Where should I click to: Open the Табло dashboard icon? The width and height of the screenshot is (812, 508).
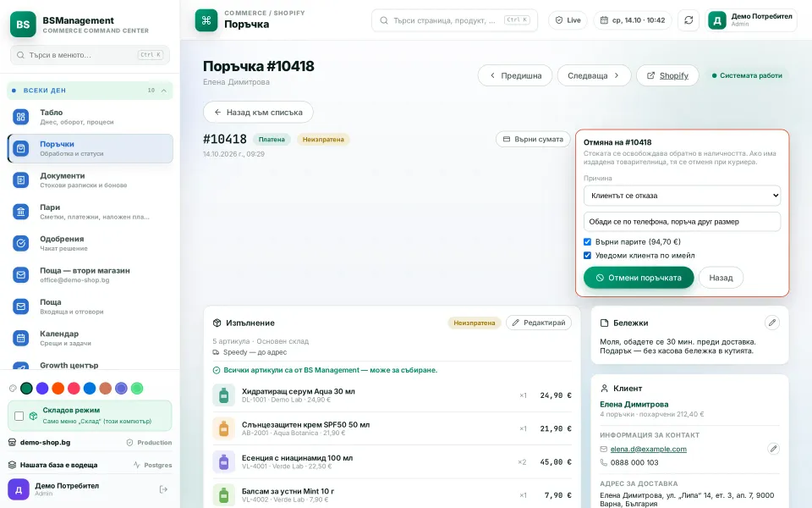[20, 117]
